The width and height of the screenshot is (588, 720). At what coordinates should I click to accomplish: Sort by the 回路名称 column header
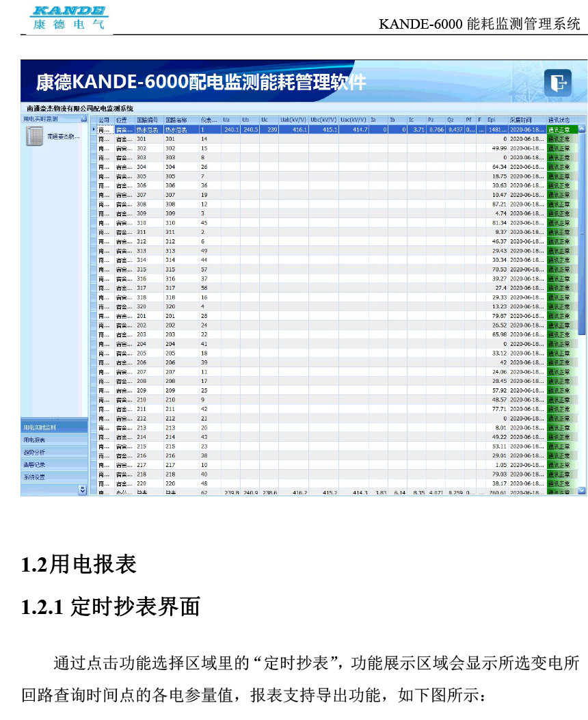coord(181,120)
